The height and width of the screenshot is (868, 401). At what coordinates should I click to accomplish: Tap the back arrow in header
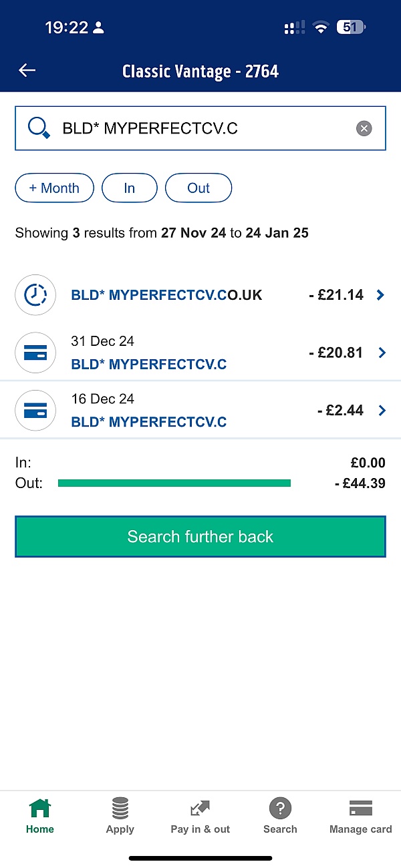tap(27, 71)
